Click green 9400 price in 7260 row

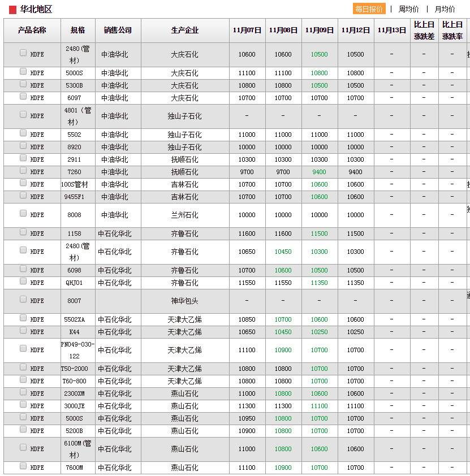click(x=320, y=172)
